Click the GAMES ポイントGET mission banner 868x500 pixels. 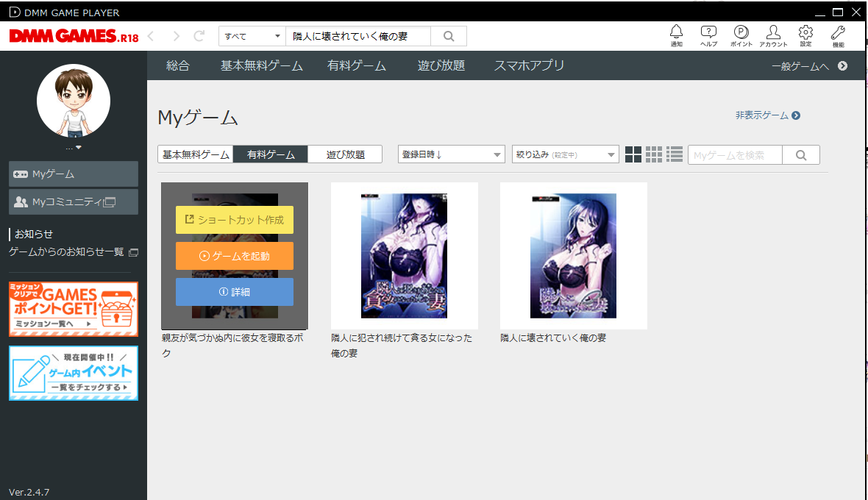tap(74, 309)
